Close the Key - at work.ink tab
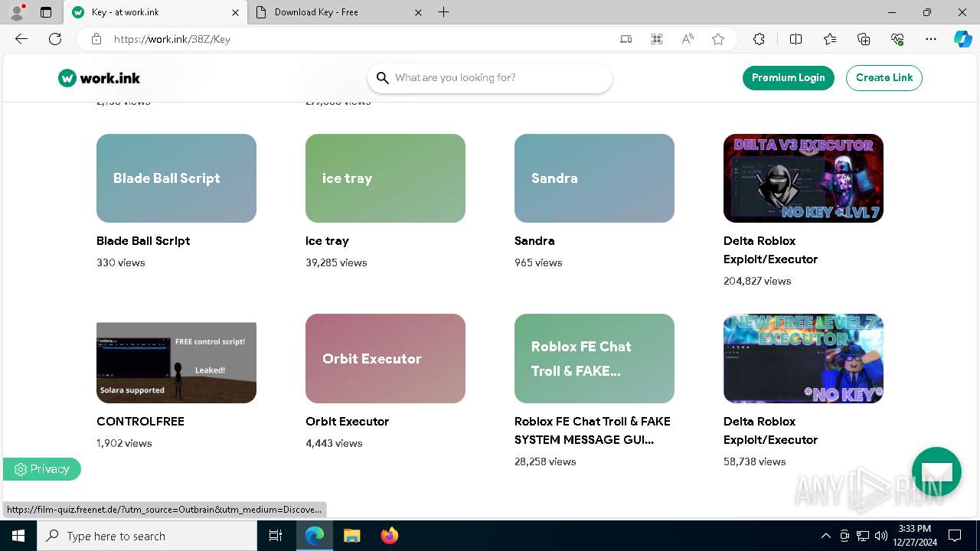Screen dimensions: 980x551 235,12
